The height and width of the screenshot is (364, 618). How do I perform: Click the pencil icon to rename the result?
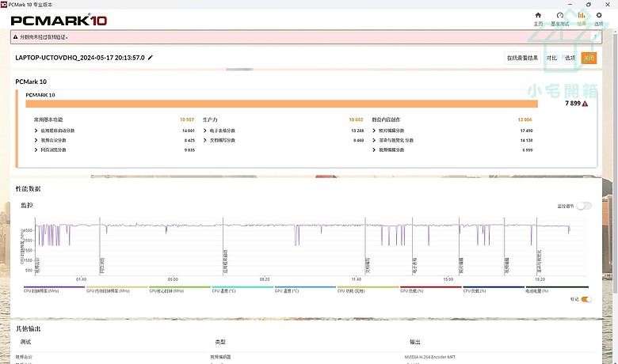click(151, 58)
